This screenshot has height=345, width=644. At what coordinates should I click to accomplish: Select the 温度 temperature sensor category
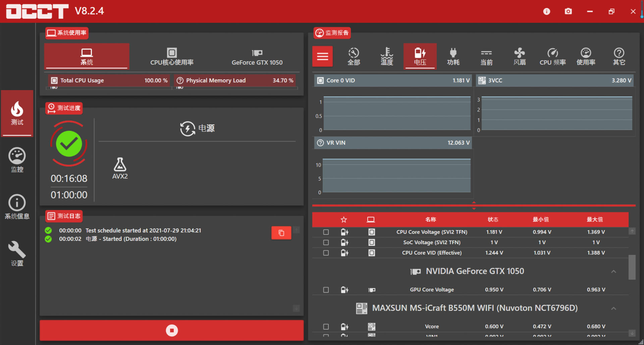pyautogui.click(x=387, y=56)
